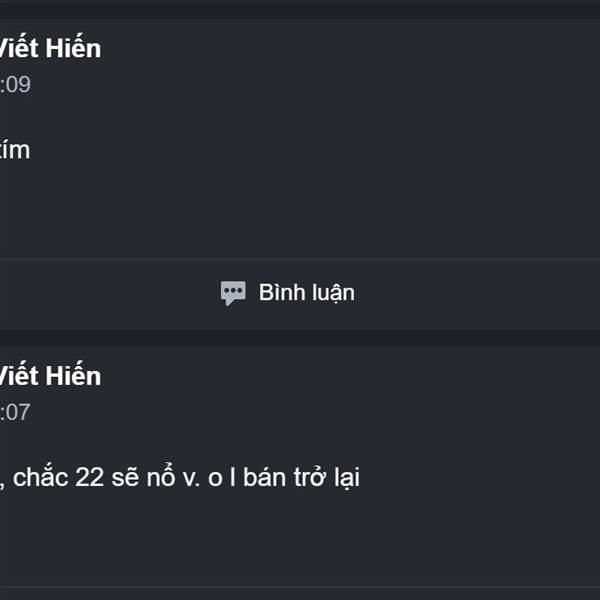The height and width of the screenshot is (600, 600).
Task: Open the post timestamp ending in :07
Action: tap(15, 412)
